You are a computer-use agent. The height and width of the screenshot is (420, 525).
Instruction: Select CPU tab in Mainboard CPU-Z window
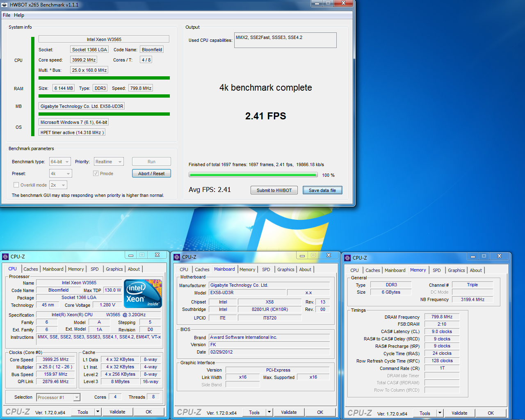tap(184, 269)
